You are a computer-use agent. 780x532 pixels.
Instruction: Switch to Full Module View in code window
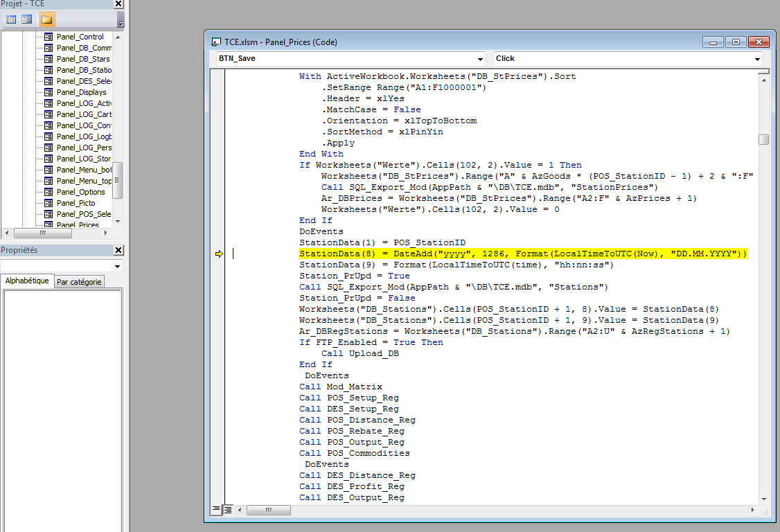point(227,510)
